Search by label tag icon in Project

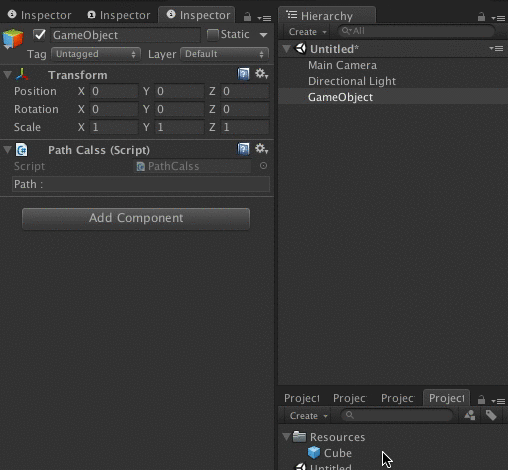[491, 415]
